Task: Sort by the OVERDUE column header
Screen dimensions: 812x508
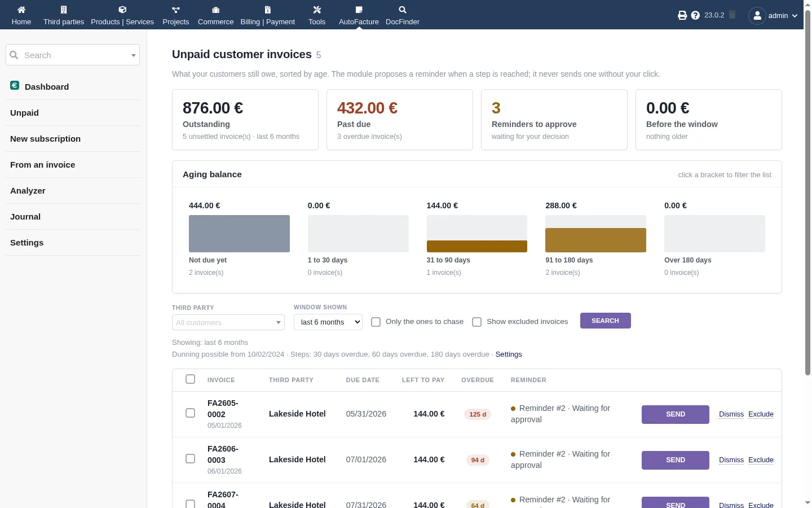Action: coord(478,380)
